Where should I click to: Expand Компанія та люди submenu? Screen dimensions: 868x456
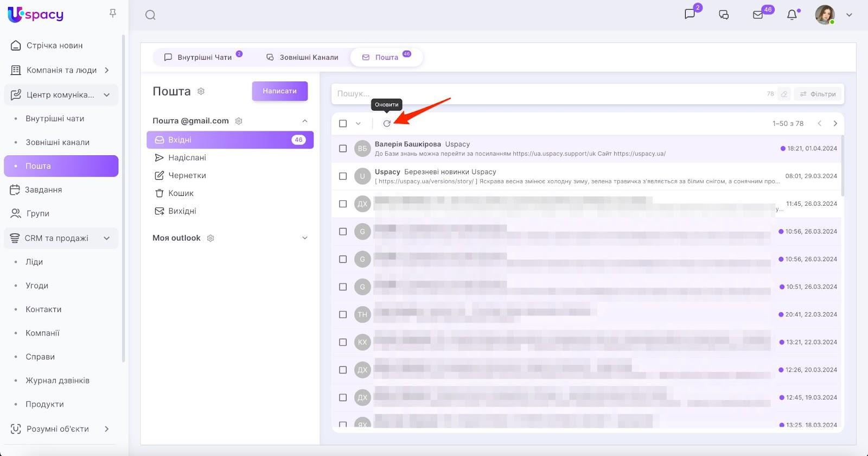[x=107, y=70]
